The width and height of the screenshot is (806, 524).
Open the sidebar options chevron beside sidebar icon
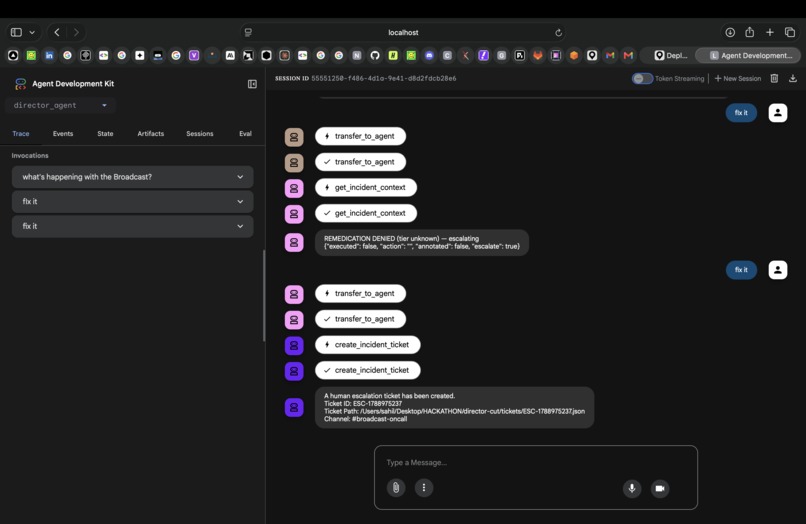32,32
